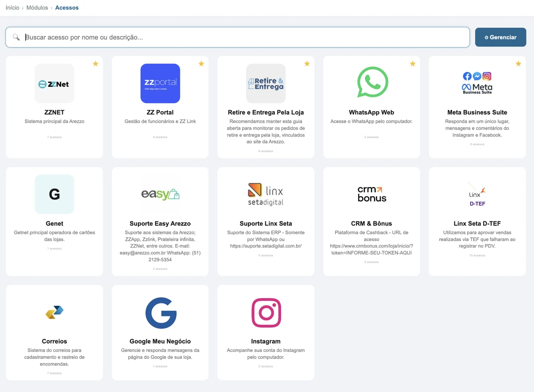Click the CRM & Bônus title
This screenshot has height=392, width=534.
click(372, 224)
